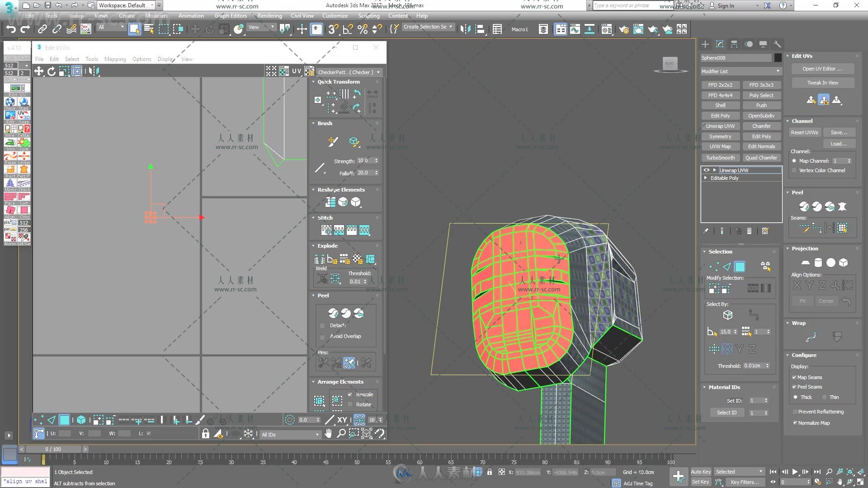Toggle the Prevent Reflattening checkbox

795,412
